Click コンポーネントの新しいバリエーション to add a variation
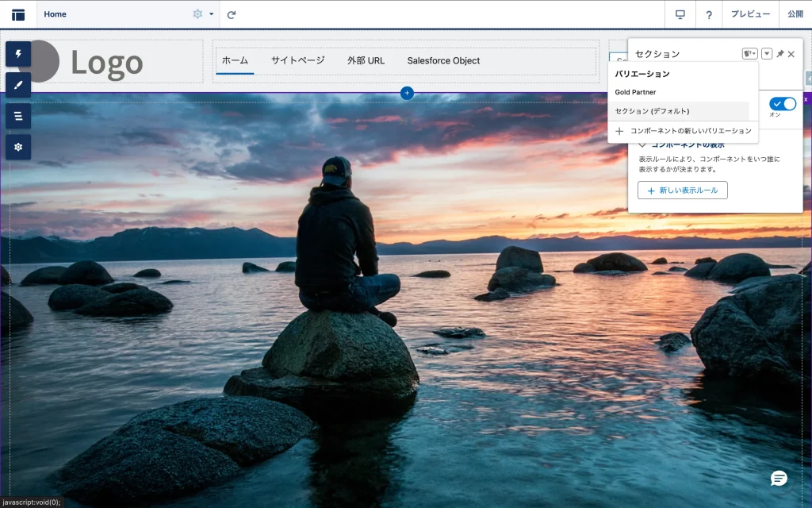 point(684,131)
